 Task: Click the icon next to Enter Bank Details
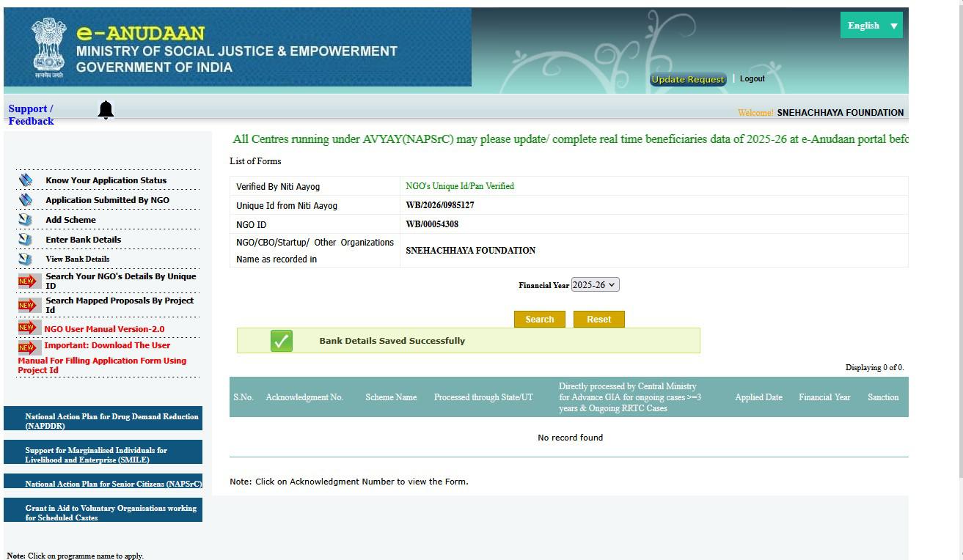point(26,239)
